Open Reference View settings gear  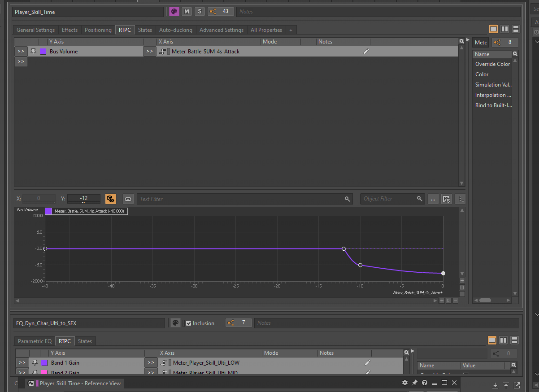pyautogui.click(x=405, y=383)
